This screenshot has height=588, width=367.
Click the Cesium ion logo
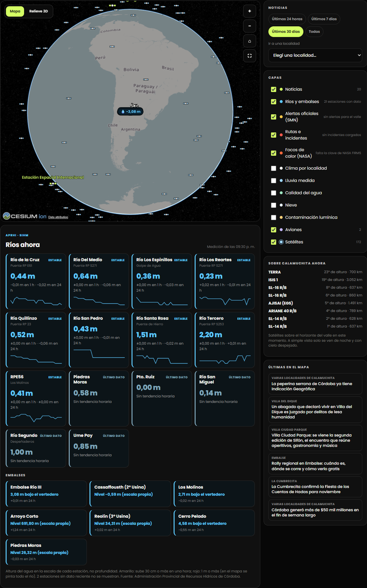(25, 216)
